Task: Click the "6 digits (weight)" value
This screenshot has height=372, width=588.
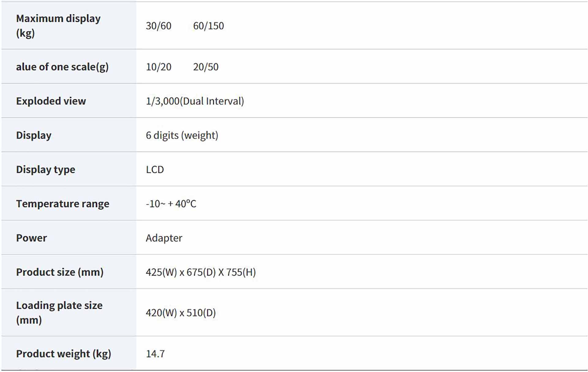Action: pyautogui.click(x=182, y=135)
